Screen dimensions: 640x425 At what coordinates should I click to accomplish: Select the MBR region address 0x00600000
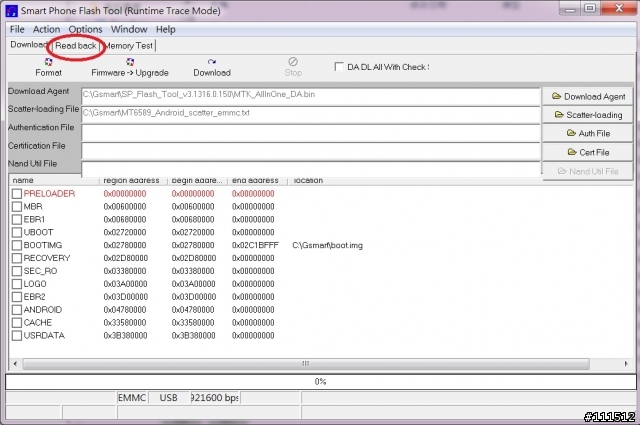tap(125, 207)
